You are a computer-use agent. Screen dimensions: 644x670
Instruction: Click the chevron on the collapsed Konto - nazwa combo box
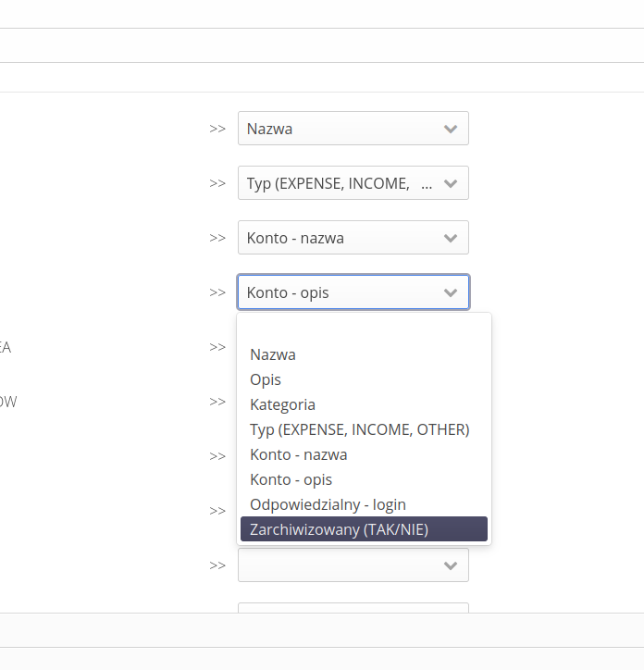pos(451,238)
